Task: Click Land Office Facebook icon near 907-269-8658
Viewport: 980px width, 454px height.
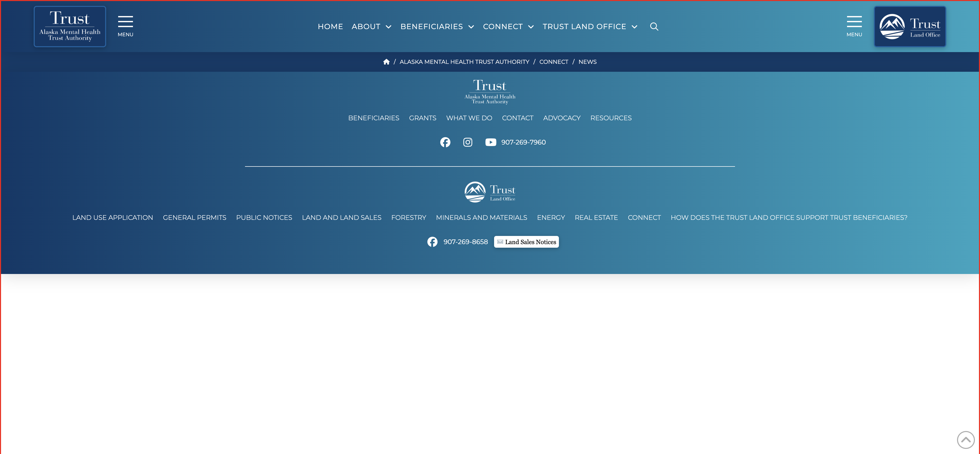Action: (x=432, y=242)
